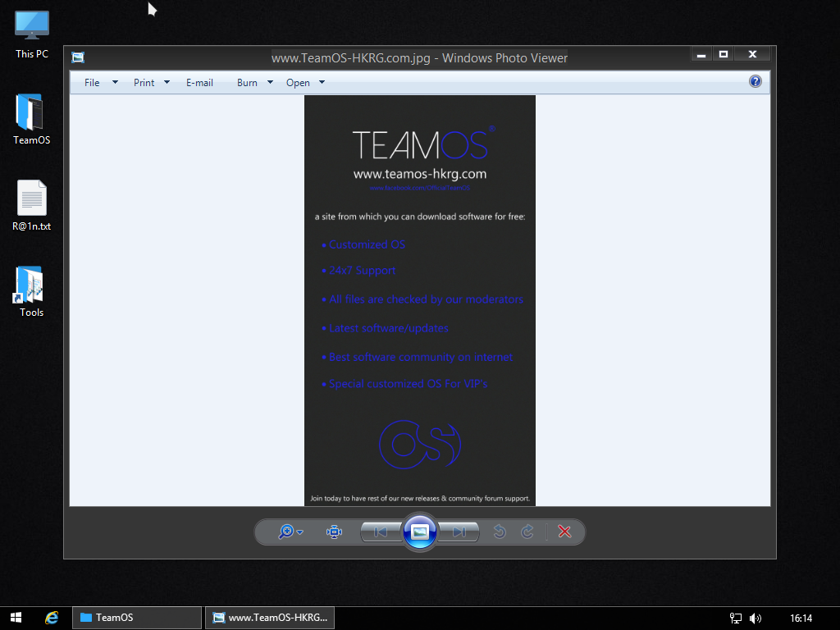Expand the Burn dropdown arrow

click(271, 83)
